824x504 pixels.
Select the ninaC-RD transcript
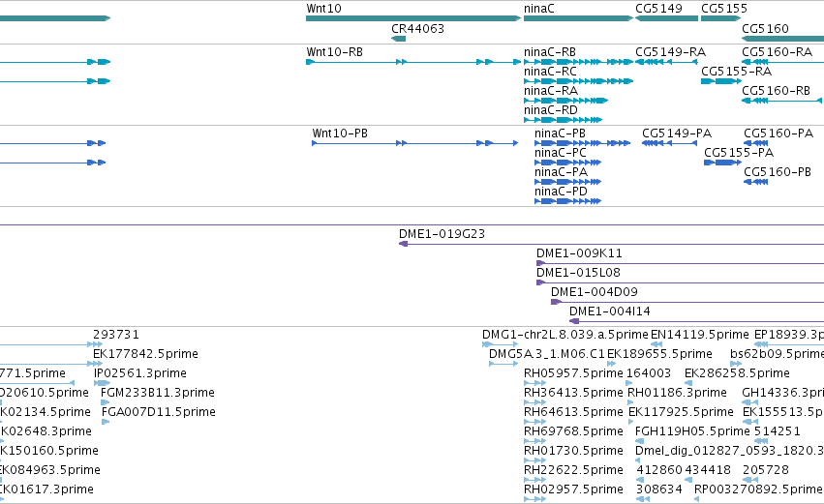[563, 120]
